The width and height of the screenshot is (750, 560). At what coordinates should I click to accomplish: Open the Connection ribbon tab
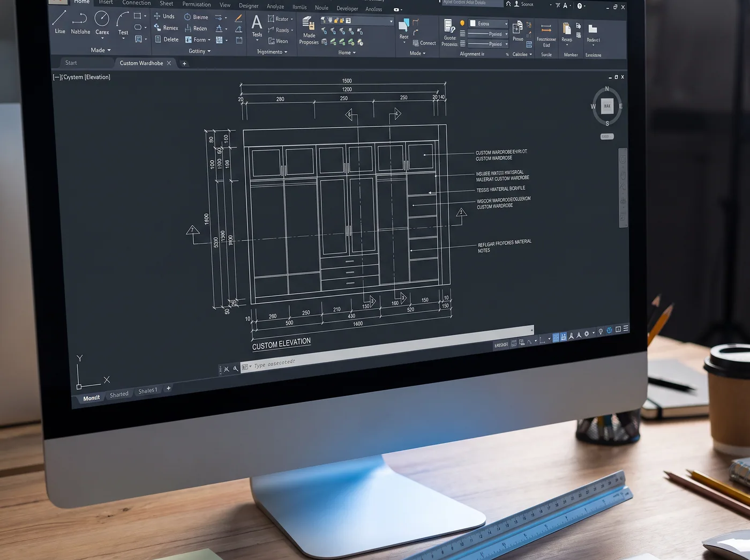point(136,3)
